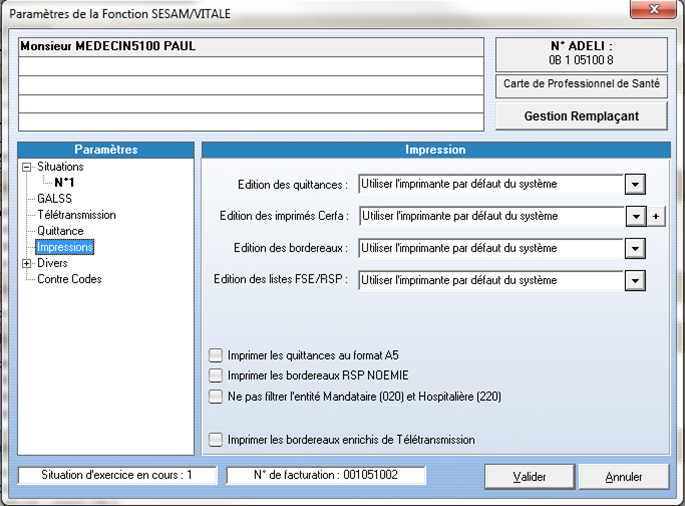Screen dimensions: 685x506
Task: Expand the Divers tree node
Action: (27, 263)
